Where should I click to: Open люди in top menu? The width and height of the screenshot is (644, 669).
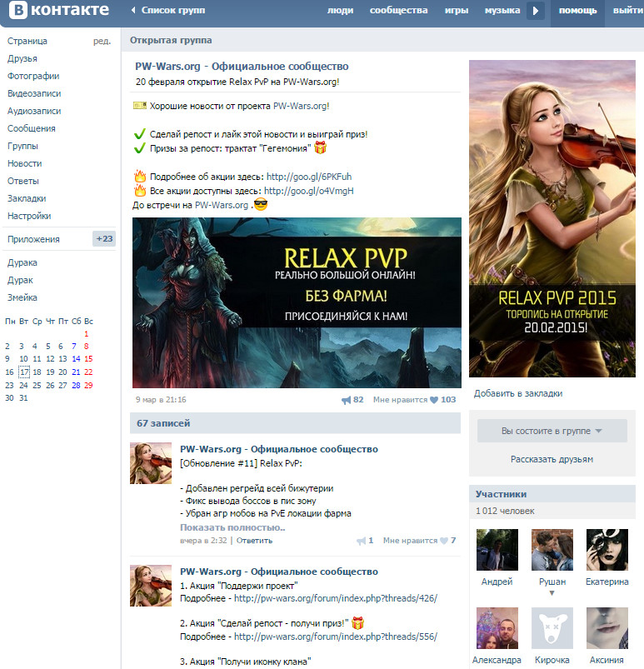[x=340, y=10]
